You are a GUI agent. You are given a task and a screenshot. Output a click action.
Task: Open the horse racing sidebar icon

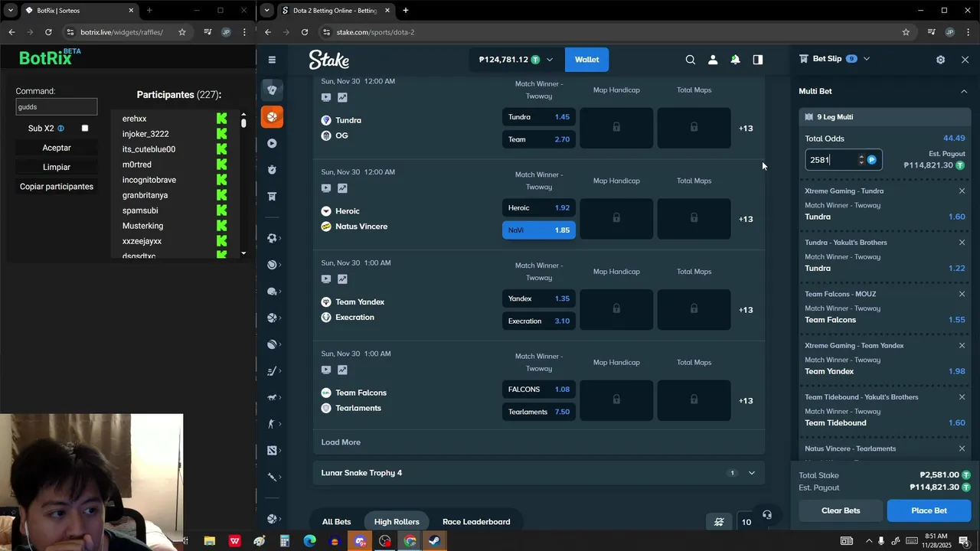(272, 397)
